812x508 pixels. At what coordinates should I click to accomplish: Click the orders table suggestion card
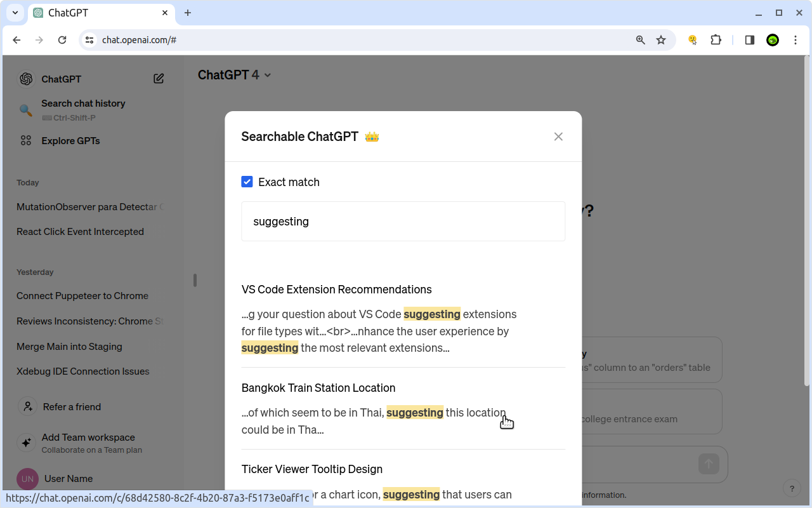(x=652, y=360)
